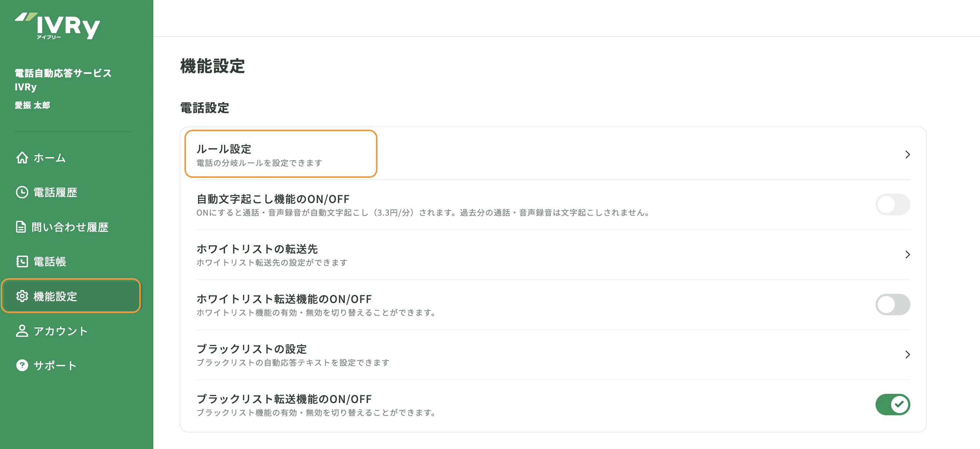Click the person icon for アカウント

[22, 331]
